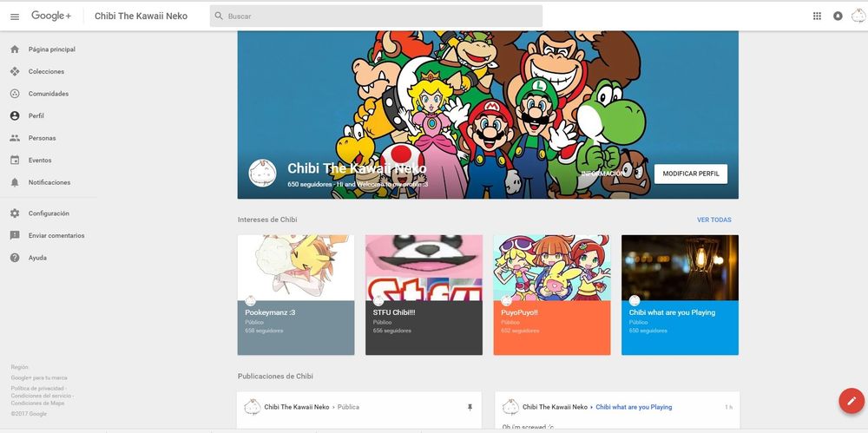
Task: Click author avatar on Chibi what are you Playing post
Action: click(x=510, y=407)
